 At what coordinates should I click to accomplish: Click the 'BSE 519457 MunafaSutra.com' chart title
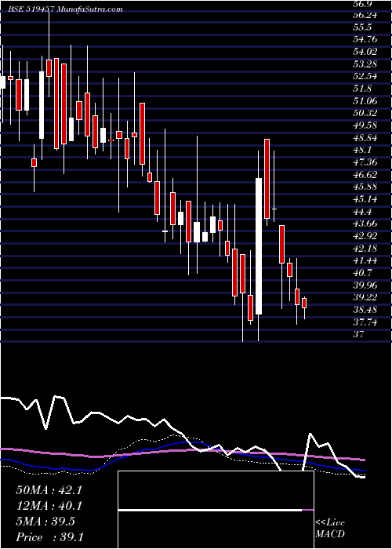pyautogui.click(x=66, y=9)
